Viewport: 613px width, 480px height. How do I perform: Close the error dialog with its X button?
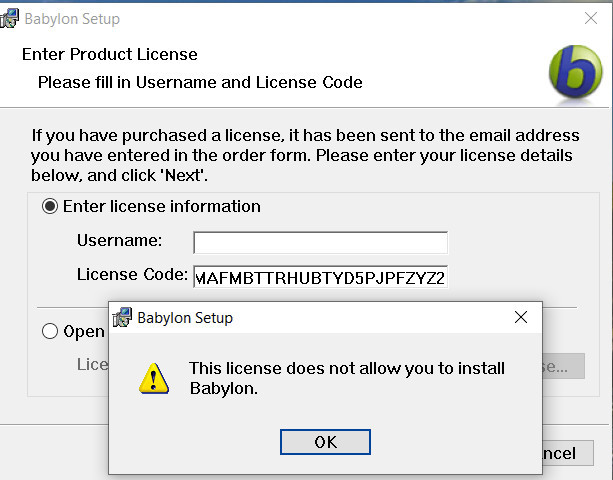pos(520,318)
